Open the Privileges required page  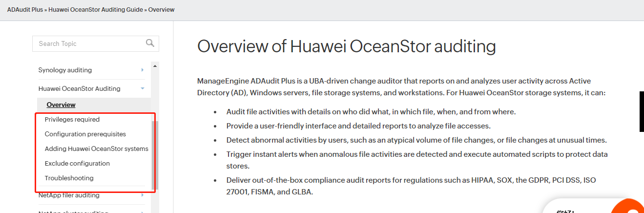pyautogui.click(x=72, y=119)
